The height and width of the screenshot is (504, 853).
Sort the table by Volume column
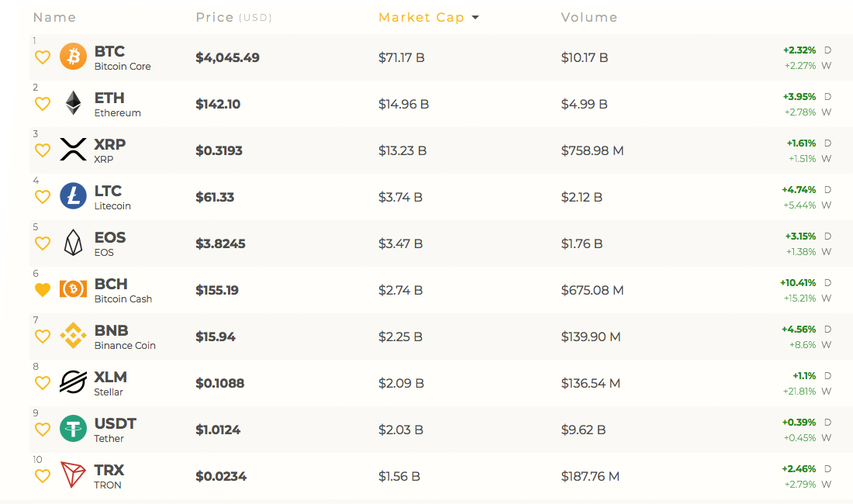point(589,17)
